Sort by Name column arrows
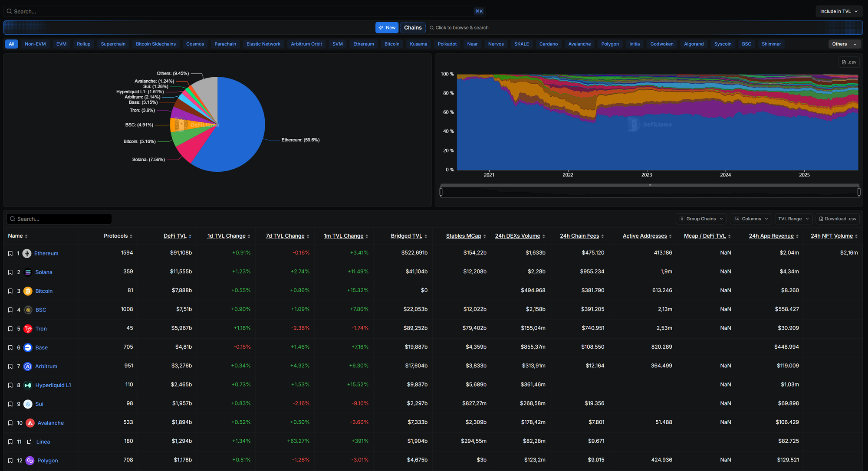Viewport: 868px width, 471px height. coord(26,236)
